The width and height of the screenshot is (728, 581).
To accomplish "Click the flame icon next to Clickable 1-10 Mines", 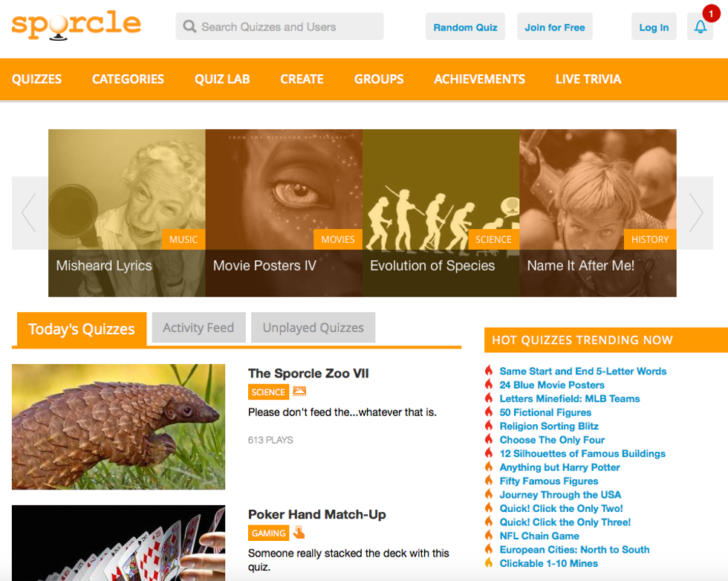I will [489, 563].
